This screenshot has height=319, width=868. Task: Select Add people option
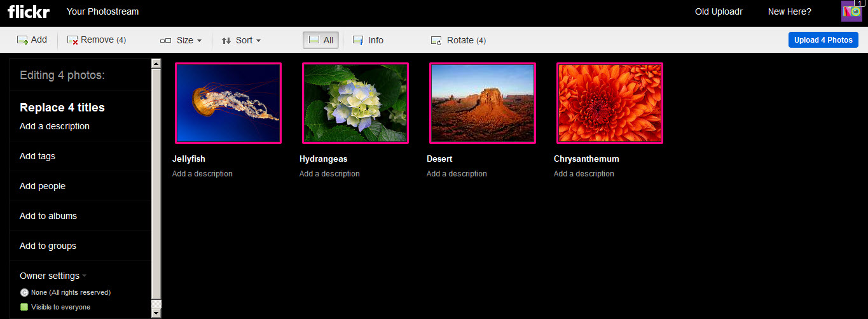tap(43, 186)
